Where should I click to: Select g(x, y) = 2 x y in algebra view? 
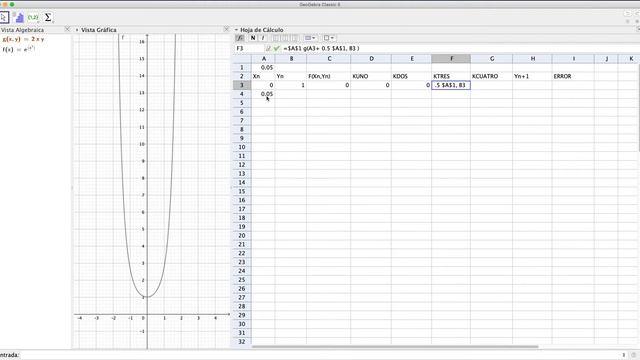pos(23,39)
